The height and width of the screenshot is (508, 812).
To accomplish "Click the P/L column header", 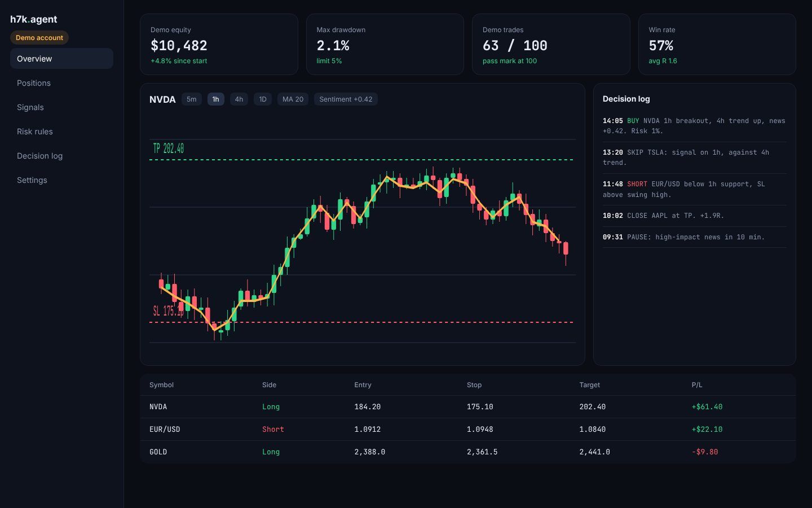I will (x=697, y=385).
